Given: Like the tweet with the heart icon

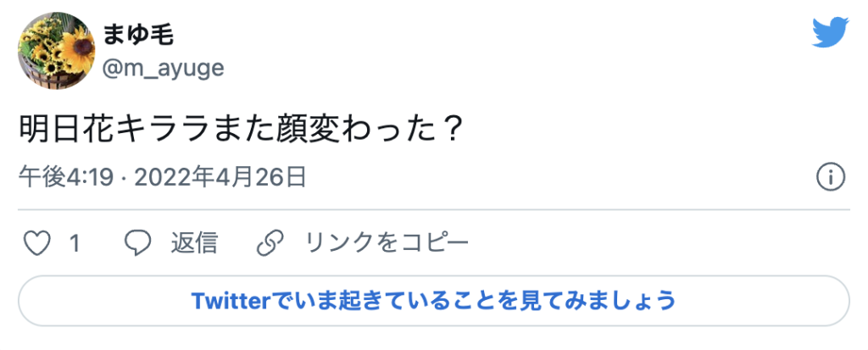Looking at the screenshot, I should (x=37, y=243).
